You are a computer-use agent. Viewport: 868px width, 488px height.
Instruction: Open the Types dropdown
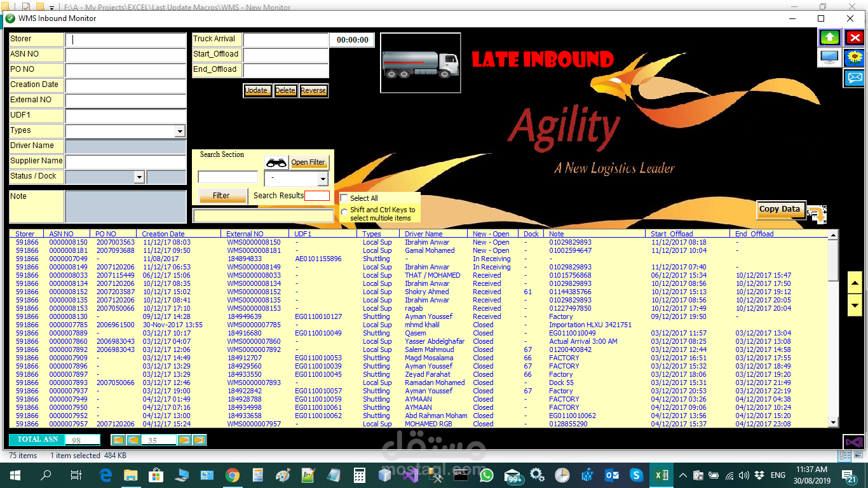coord(180,130)
